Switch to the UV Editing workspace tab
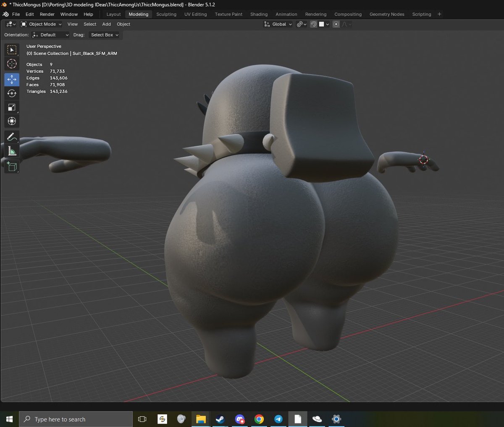504x427 pixels. tap(195, 14)
